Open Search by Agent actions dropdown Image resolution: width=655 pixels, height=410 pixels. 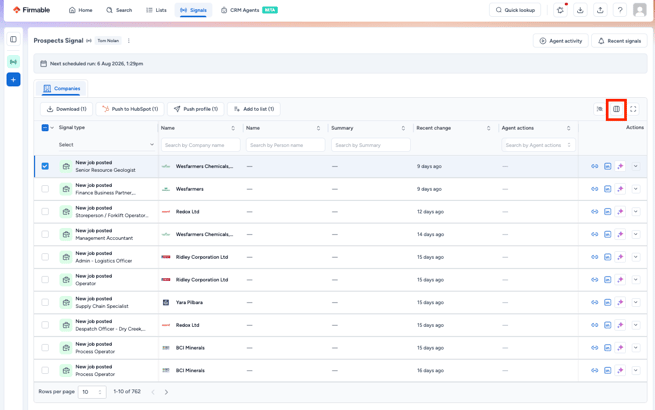click(x=538, y=145)
